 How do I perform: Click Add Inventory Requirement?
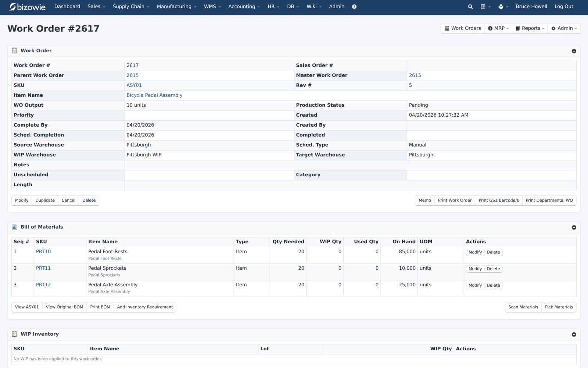tap(145, 307)
